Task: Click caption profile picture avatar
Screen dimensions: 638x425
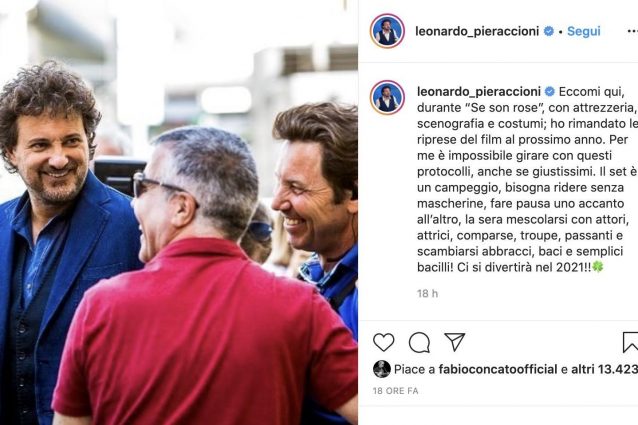Action: click(x=387, y=98)
